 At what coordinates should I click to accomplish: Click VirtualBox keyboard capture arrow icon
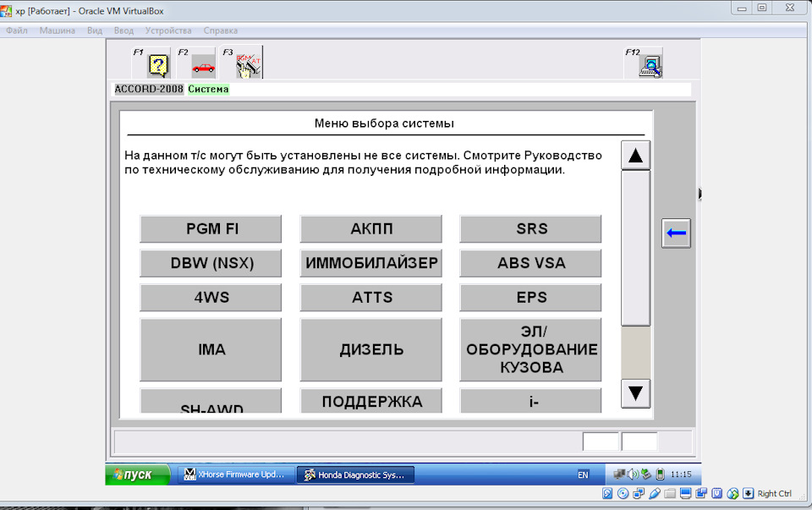click(x=748, y=493)
